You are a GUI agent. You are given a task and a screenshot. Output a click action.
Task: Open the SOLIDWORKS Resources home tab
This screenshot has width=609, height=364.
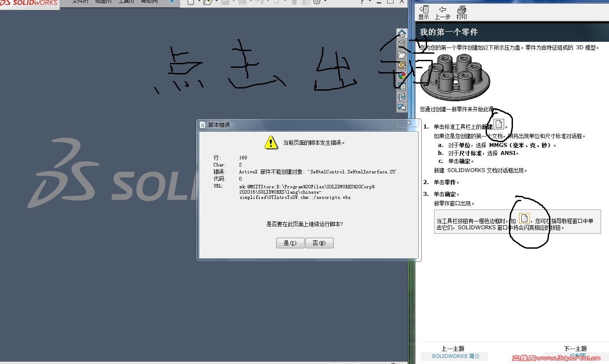point(401,34)
